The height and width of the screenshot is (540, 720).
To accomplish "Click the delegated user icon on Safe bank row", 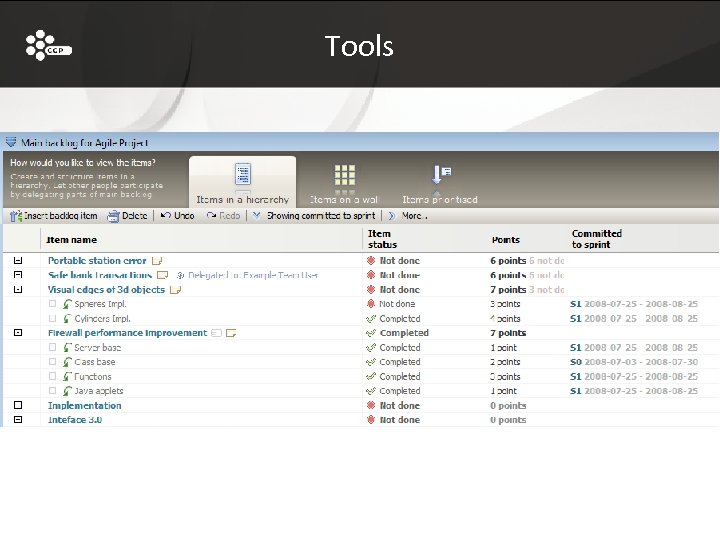I will click(180, 275).
